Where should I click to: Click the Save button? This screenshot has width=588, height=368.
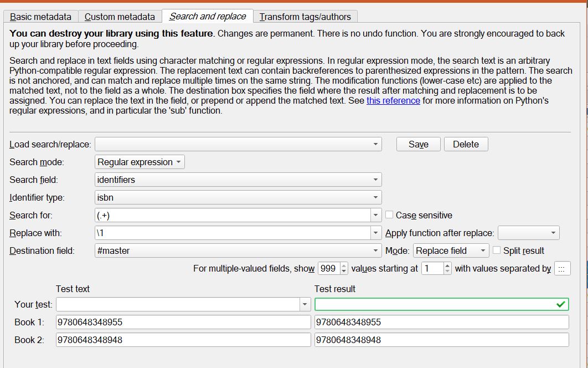[x=418, y=144]
